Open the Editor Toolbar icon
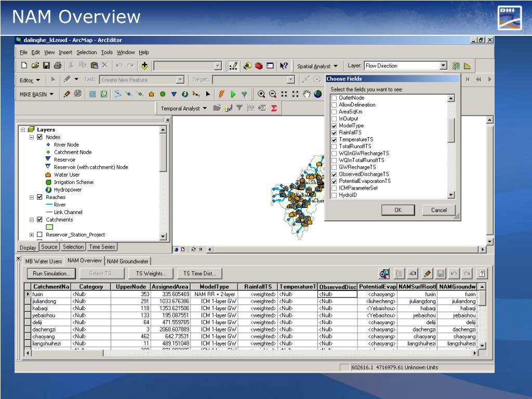 233,66
